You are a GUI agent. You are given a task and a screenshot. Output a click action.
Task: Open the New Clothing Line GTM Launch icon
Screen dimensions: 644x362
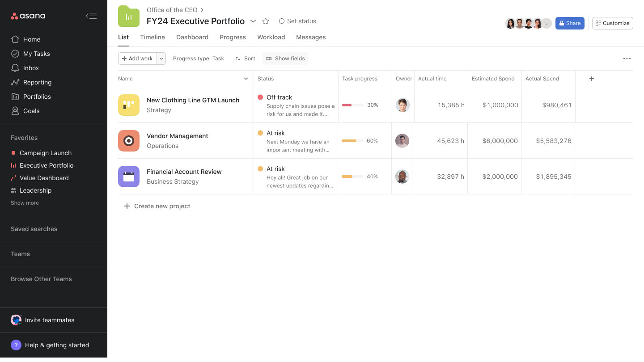pos(129,105)
